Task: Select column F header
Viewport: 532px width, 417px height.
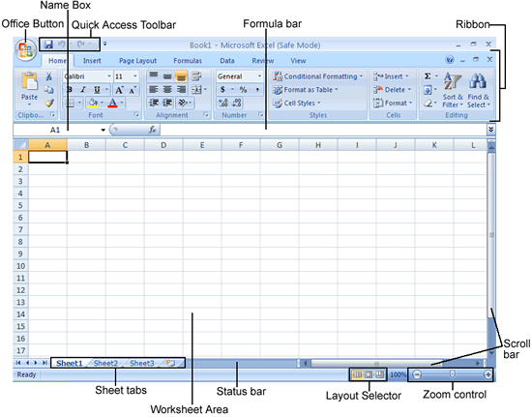Action: coord(241,145)
